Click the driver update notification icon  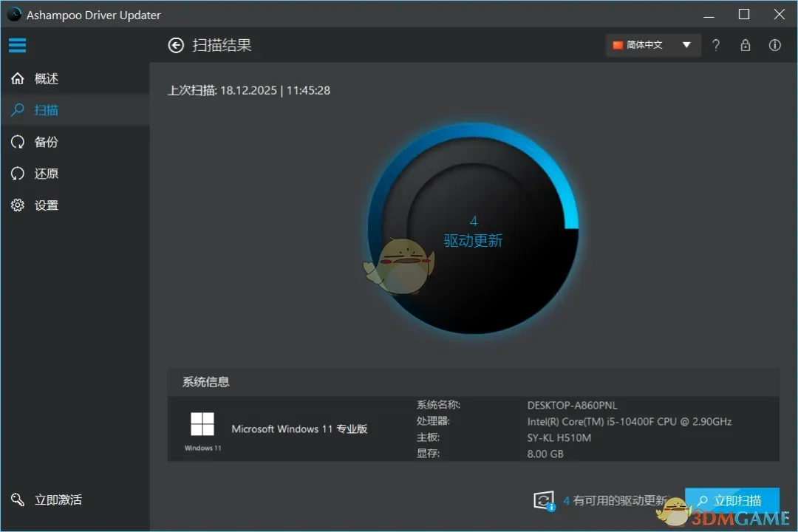coord(545,500)
